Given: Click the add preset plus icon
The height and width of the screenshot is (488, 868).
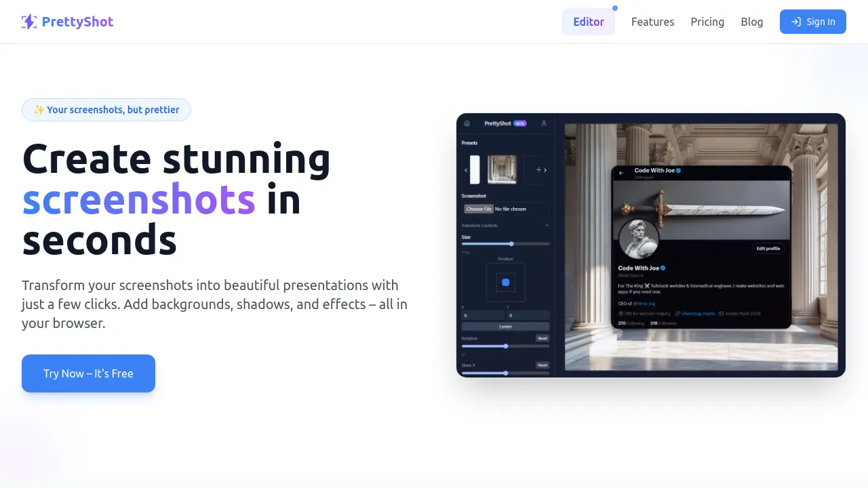Looking at the screenshot, I should [538, 170].
